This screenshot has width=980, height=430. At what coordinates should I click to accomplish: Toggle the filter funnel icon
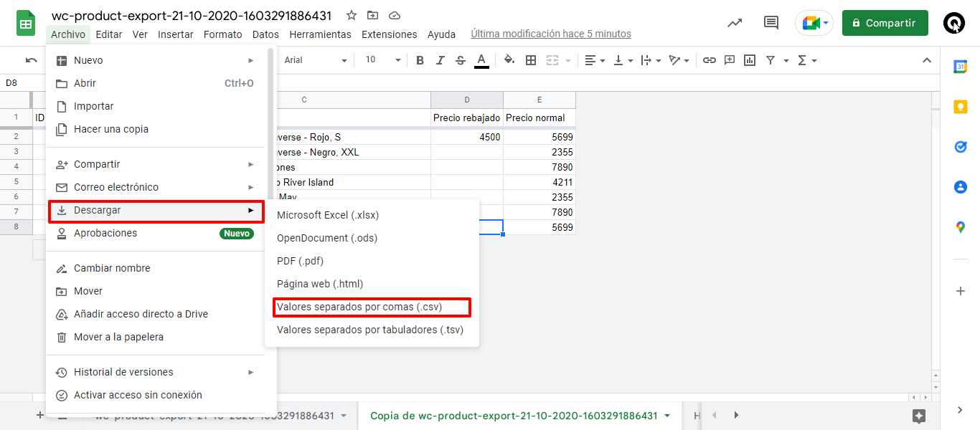(771, 60)
